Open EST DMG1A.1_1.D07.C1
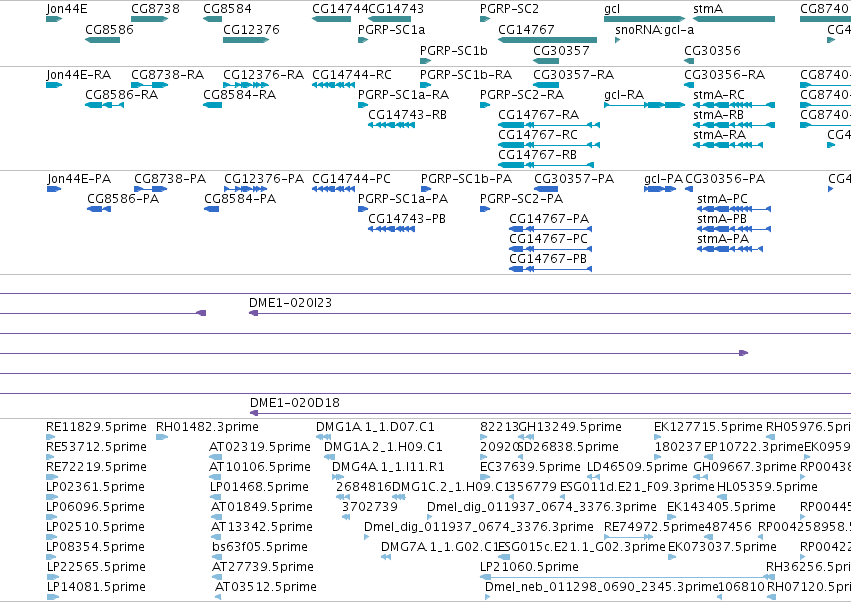The width and height of the screenshot is (851, 602). point(375,427)
